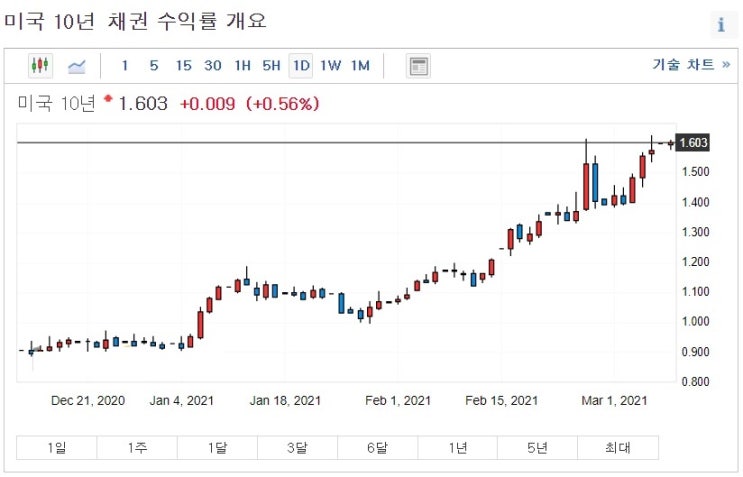Viewport: 743px width, 477px height.
Task: Select the 1W interval
Action: pyautogui.click(x=330, y=65)
